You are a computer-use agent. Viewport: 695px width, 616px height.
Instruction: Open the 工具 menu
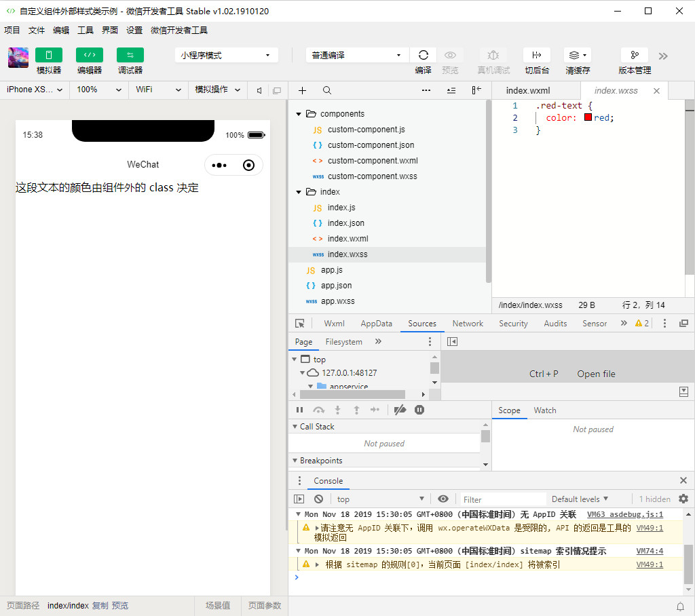[85, 30]
